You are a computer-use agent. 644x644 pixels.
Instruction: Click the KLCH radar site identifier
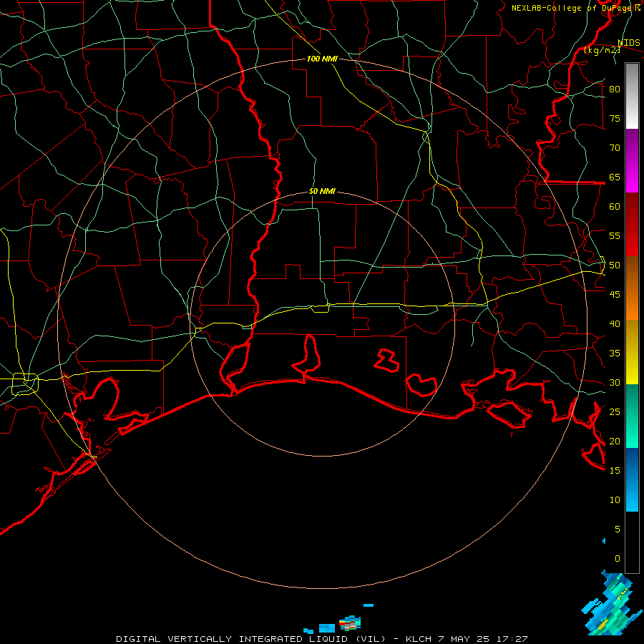coord(419,639)
